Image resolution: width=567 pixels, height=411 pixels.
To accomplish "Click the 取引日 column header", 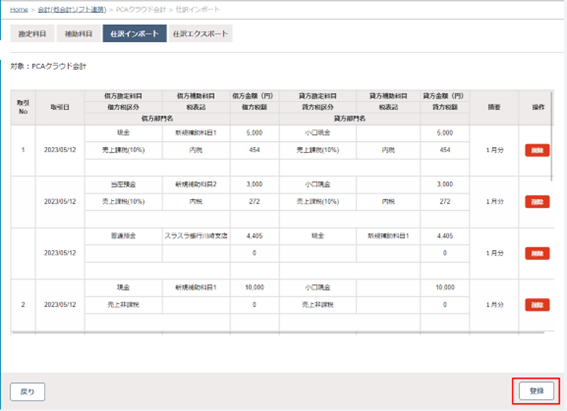I will (x=60, y=107).
